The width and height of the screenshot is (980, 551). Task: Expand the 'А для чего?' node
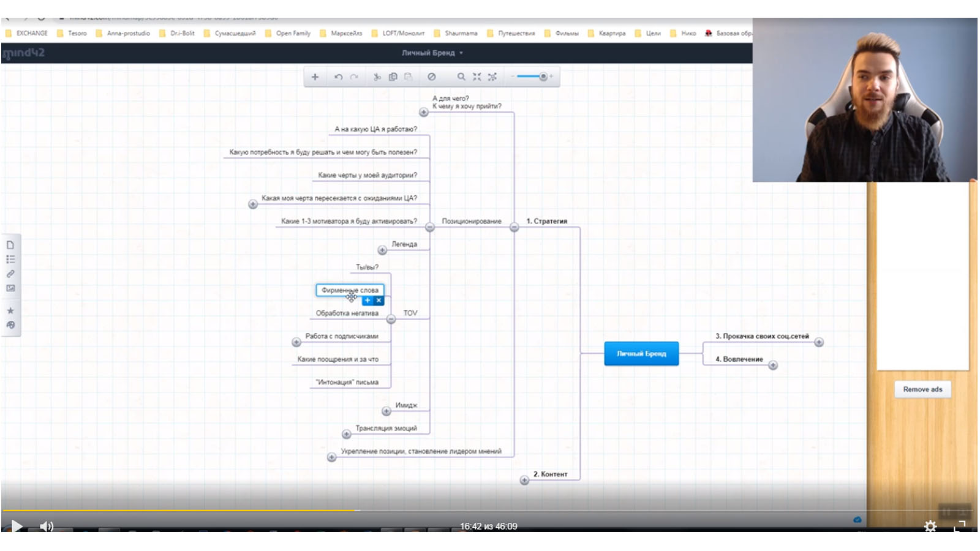coord(424,112)
